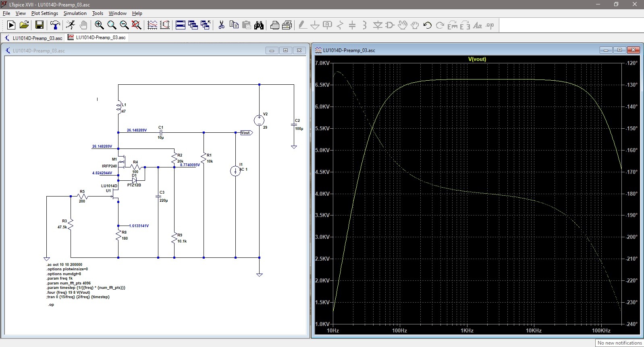The width and height of the screenshot is (644, 347).
Task: Open the Plot Settings menu
Action: tap(45, 13)
